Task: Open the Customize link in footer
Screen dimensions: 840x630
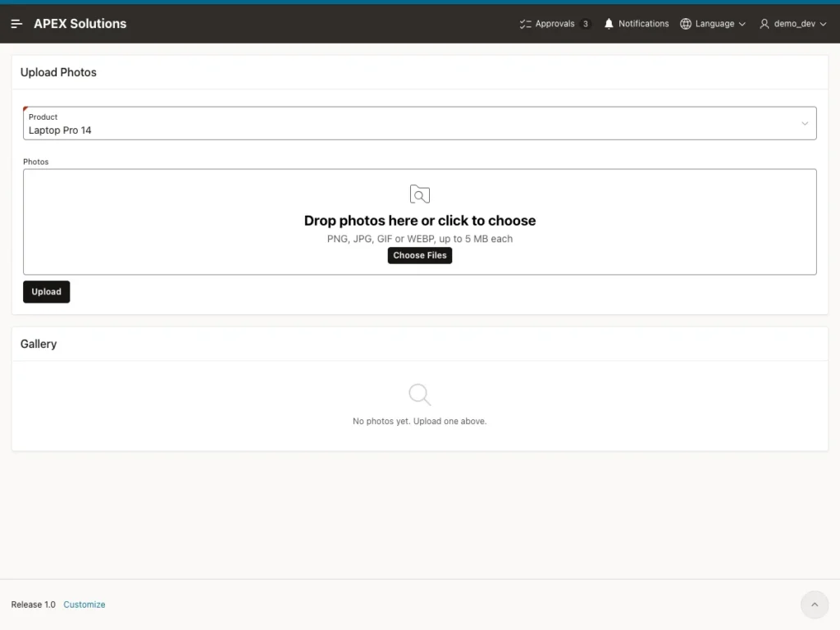Action: coord(84,605)
